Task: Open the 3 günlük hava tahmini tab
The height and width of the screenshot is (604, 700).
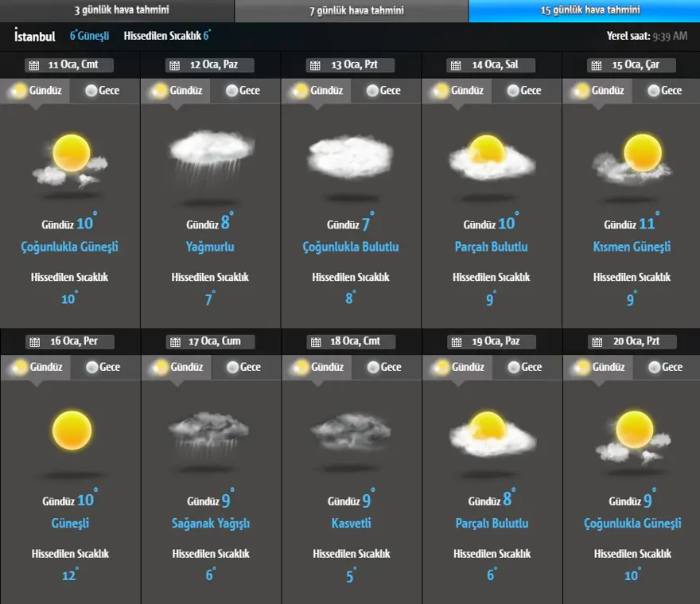Action: (117, 10)
